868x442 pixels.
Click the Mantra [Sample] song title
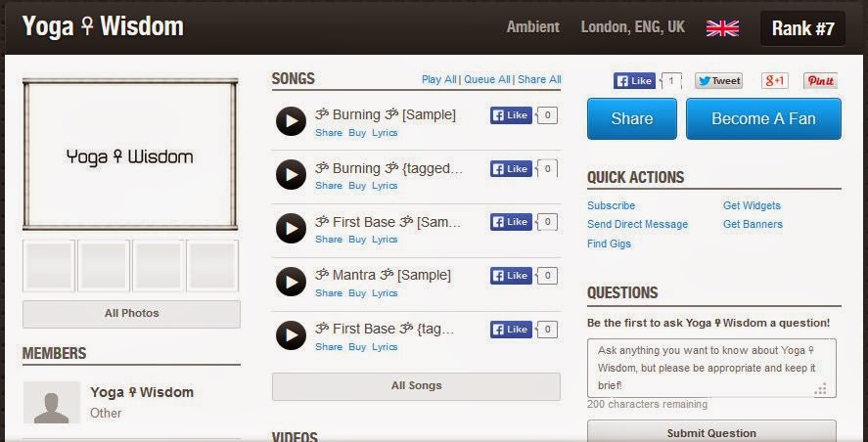[383, 275]
